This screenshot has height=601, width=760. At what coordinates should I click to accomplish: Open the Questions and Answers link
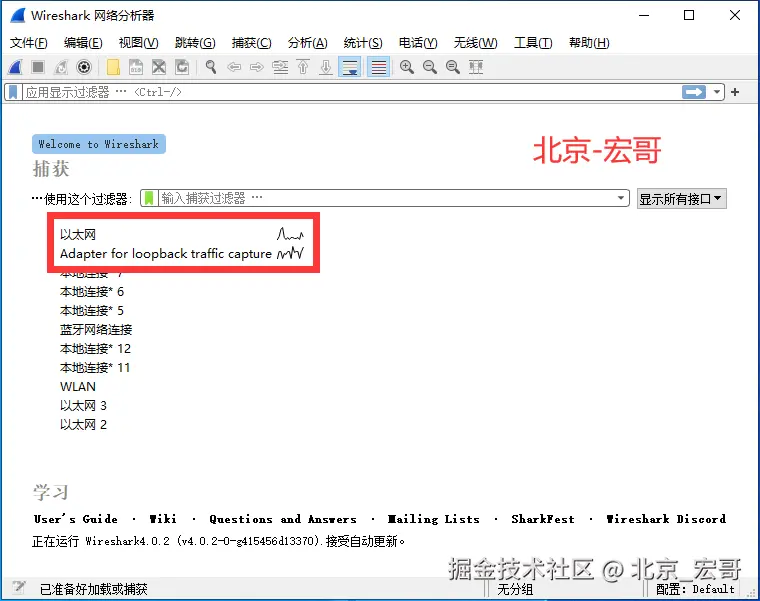[x=283, y=519]
